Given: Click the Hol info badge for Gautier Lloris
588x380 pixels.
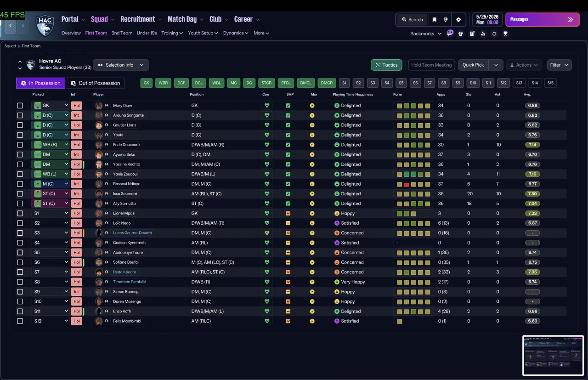Looking at the screenshot, I should (76, 125).
